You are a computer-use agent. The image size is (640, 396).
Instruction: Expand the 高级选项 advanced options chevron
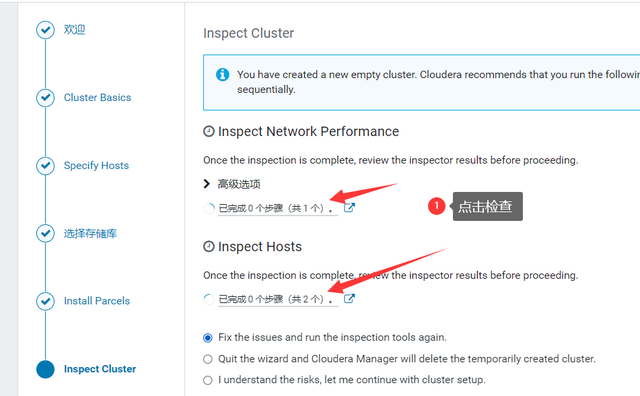pos(207,184)
